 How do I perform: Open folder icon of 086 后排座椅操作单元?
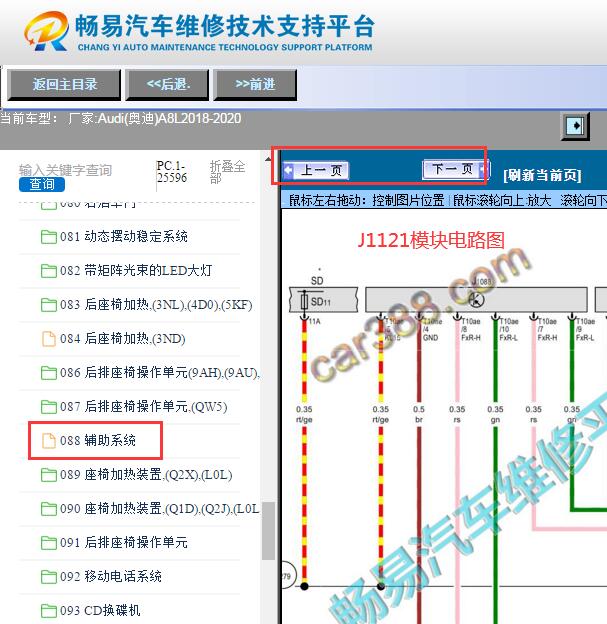[x=49, y=373]
